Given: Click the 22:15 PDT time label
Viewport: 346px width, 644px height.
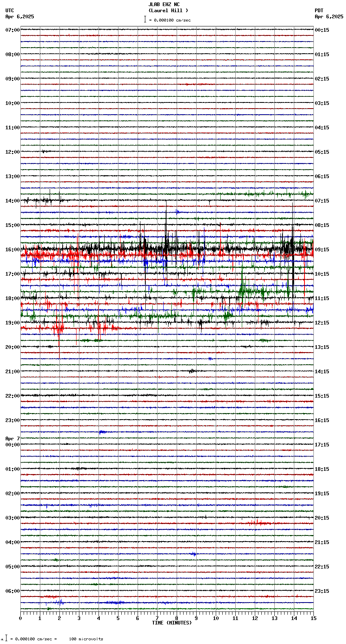Looking at the screenshot, I should 322,567.
